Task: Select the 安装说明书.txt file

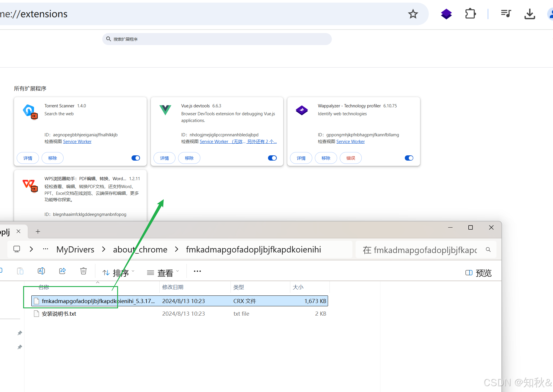Action: (x=59, y=314)
